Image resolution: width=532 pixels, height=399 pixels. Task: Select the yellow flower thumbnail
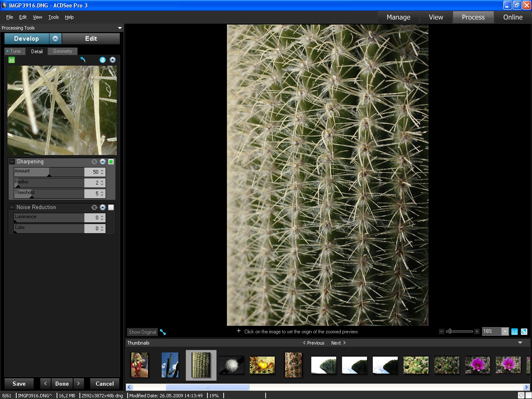pos(262,365)
